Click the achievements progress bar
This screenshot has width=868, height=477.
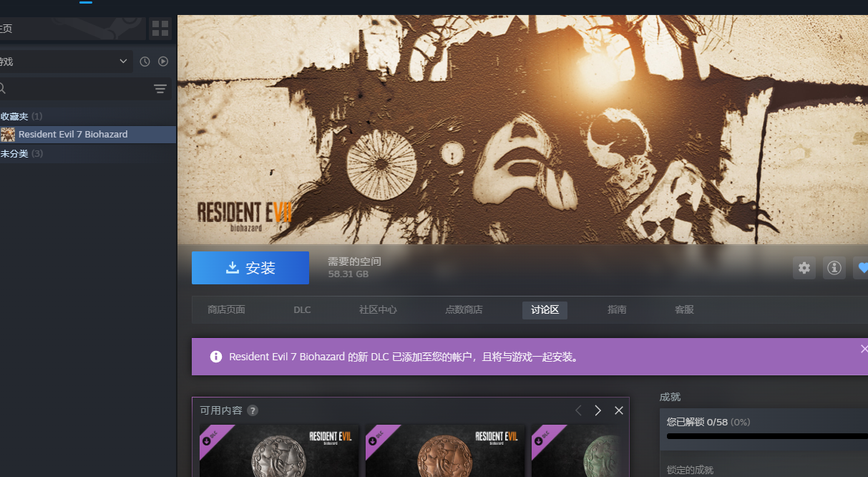pos(766,435)
